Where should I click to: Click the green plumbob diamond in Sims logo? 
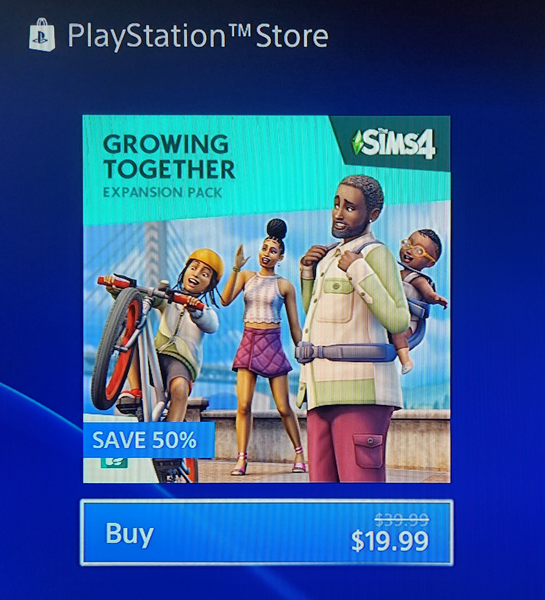click(x=357, y=143)
